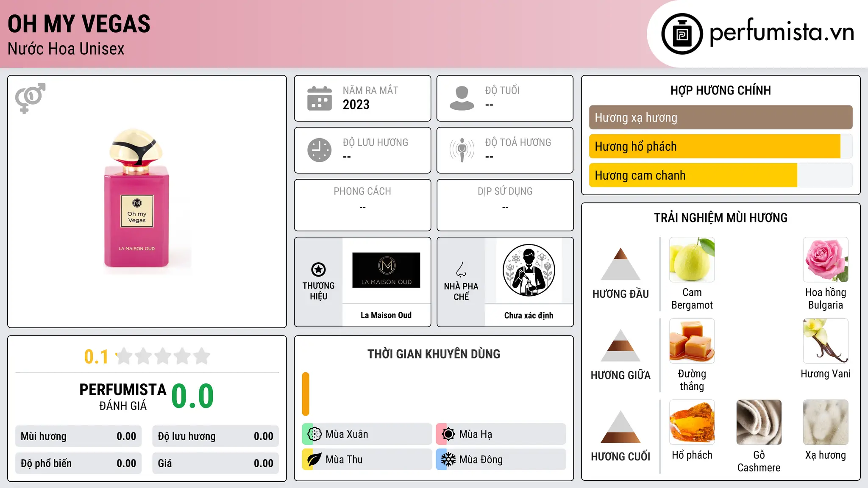Select the Mùa Thu season label
Viewport: 868px width, 488px height.
pyautogui.click(x=344, y=460)
